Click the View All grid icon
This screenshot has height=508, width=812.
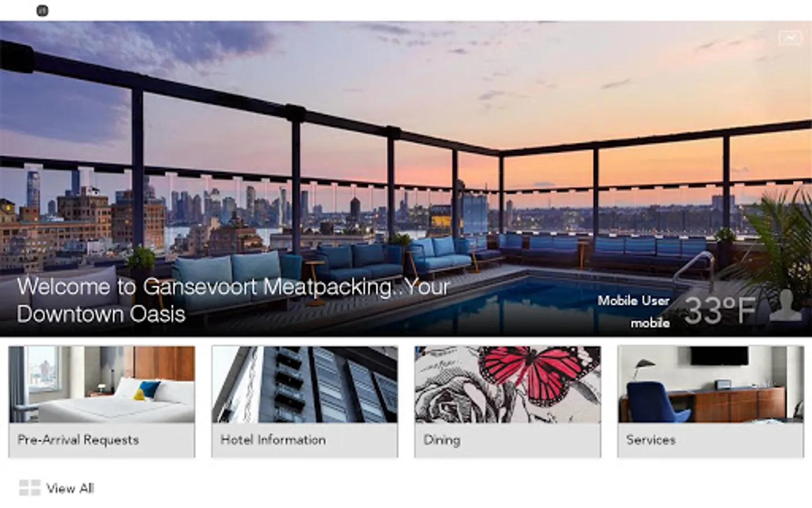pyautogui.click(x=29, y=488)
